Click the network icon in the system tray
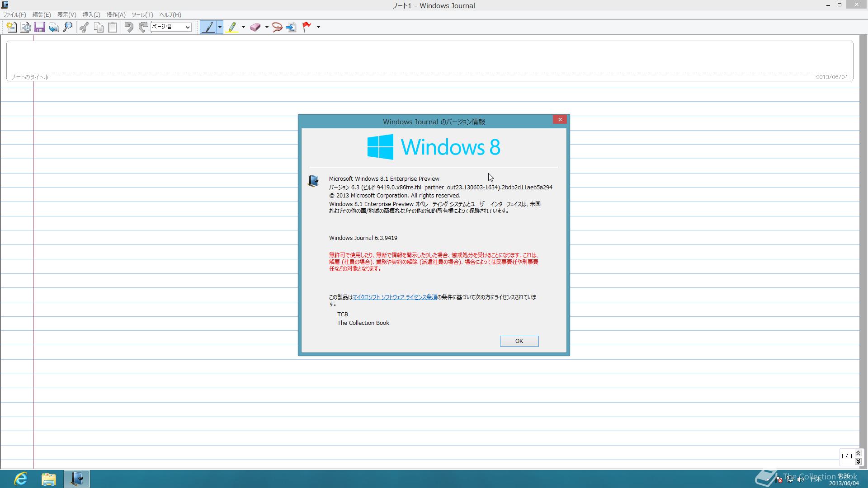 click(x=790, y=479)
